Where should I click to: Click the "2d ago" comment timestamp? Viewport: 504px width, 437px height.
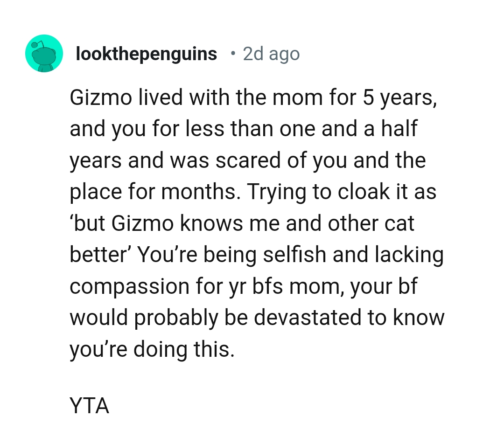[x=271, y=54]
